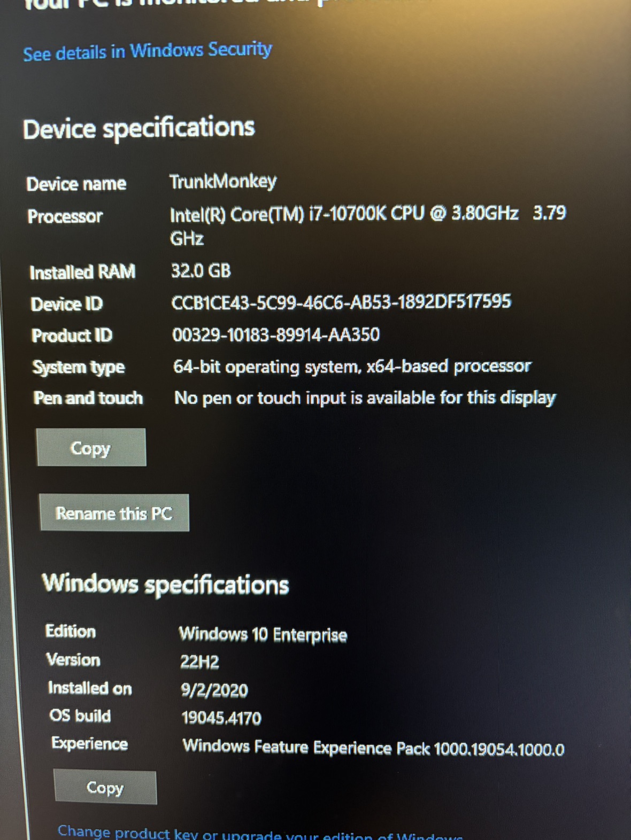
Task: Open Change product key or upgrade link
Action: [260, 833]
